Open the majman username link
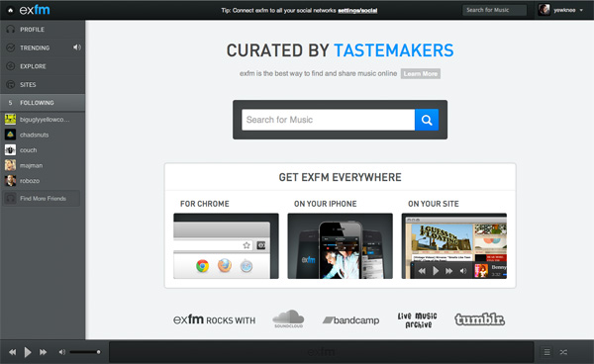Viewport: 594px width, 364px height. click(x=31, y=166)
